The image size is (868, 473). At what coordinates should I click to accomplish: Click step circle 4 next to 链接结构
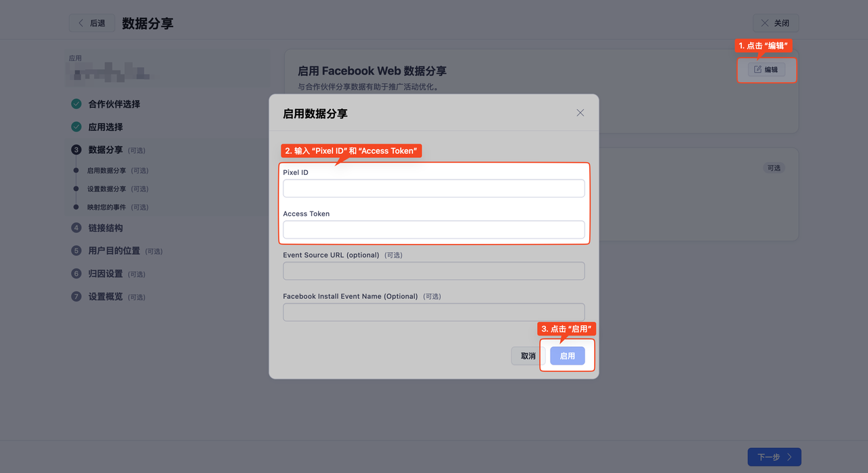point(76,228)
